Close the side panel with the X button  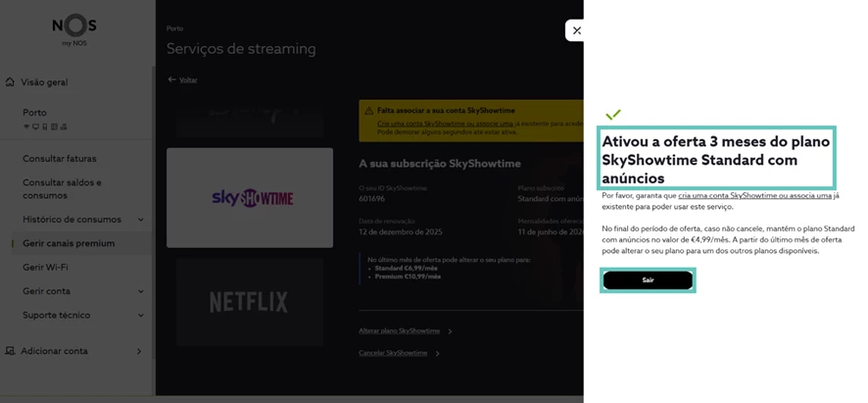coord(576,30)
